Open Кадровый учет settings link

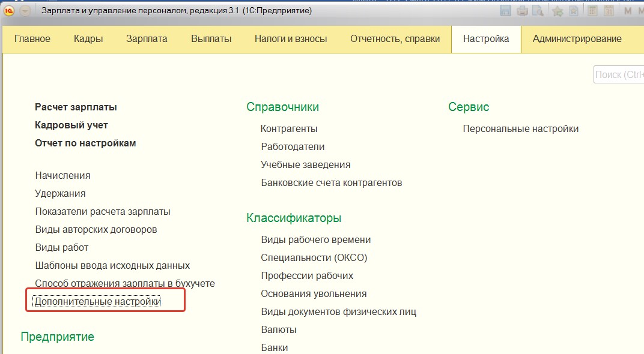click(x=71, y=125)
